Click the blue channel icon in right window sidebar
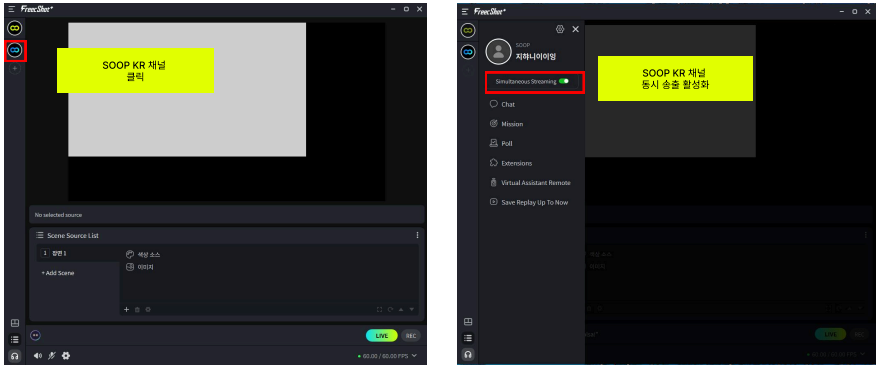 468,52
